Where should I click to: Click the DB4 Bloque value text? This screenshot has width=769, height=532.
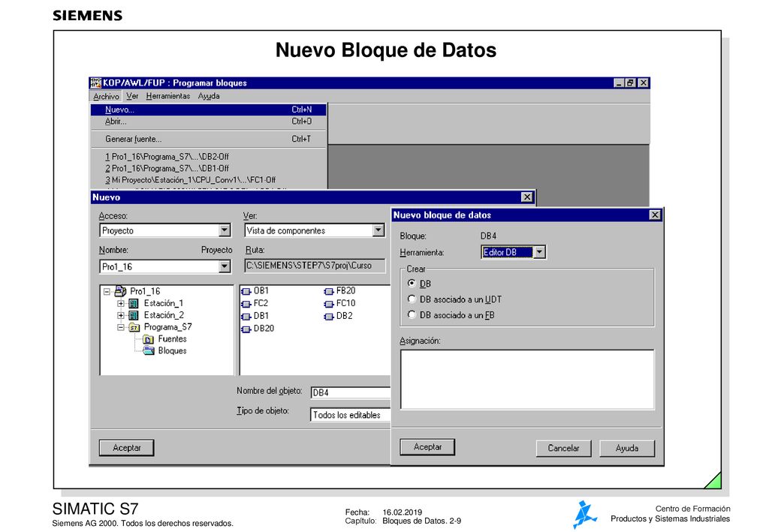pyautogui.click(x=488, y=236)
